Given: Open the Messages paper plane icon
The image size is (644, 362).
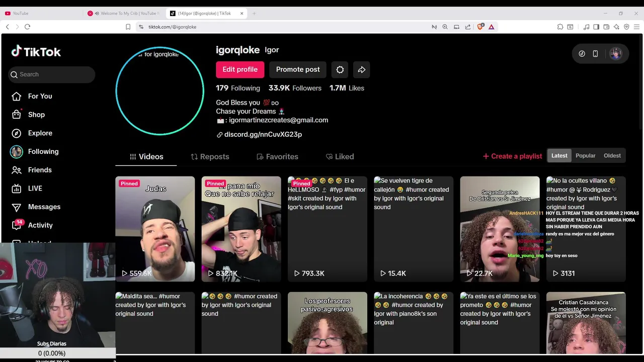Looking at the screenshot, I should (17, 207).
